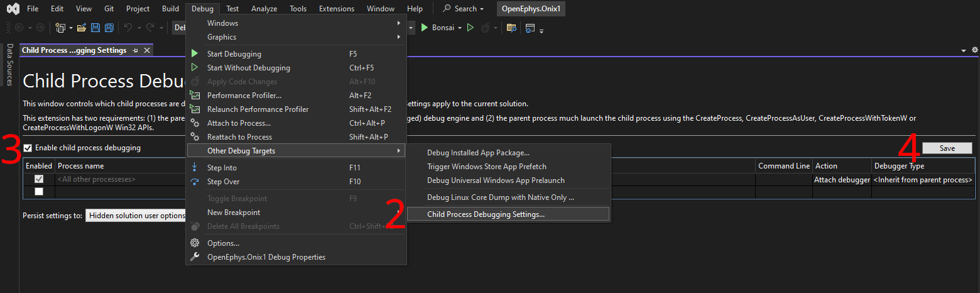Open Options from Debug menu
Viewport: 980px width, 293px height.
297,243
